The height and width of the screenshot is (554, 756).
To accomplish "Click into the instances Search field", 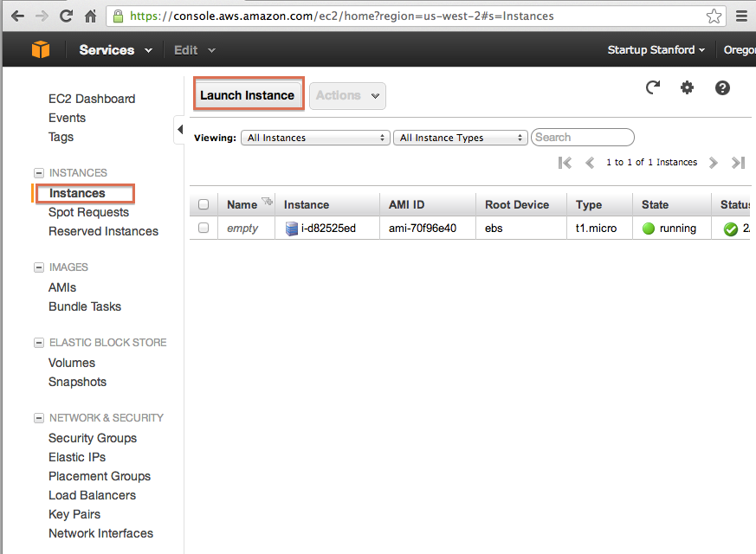I will coord(583,138).
